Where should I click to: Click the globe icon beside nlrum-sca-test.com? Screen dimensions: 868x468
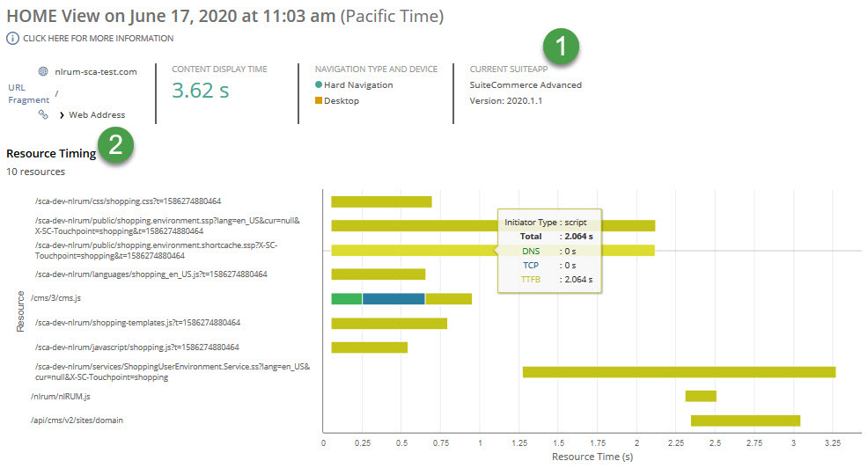pos(43,71)
